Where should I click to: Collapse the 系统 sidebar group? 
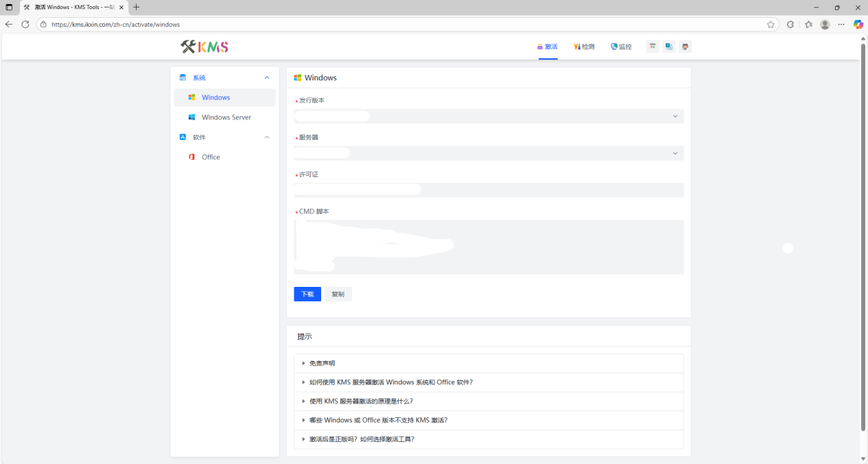pos(224,78)
